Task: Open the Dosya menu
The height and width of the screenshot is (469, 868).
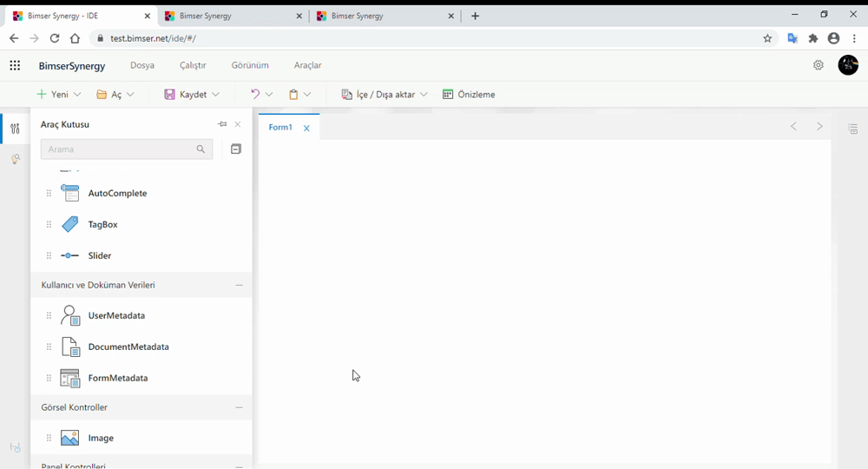Action: pos(142,66)
